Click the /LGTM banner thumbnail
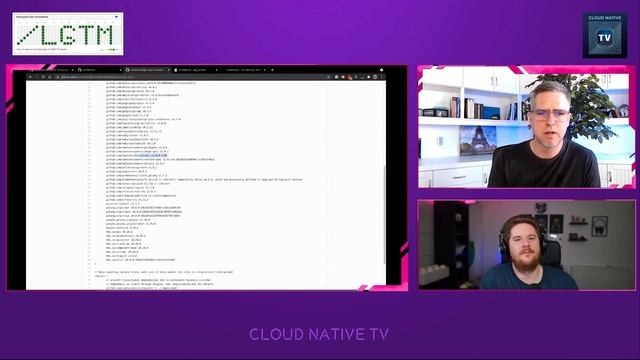 (68, 34)
